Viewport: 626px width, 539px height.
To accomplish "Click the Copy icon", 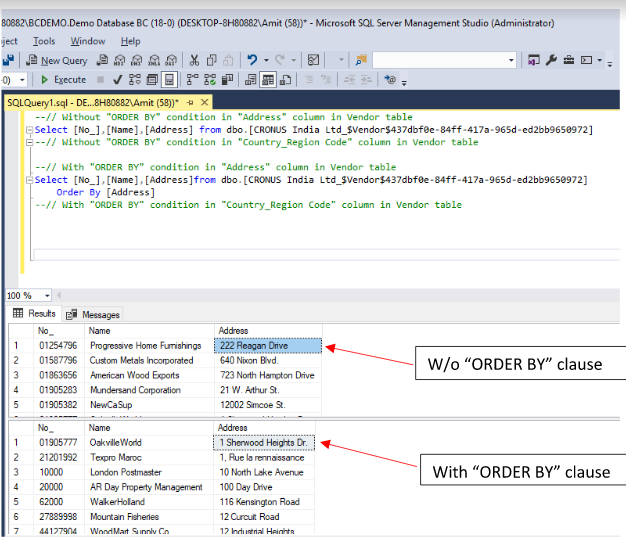I will [x=212, y=60].
